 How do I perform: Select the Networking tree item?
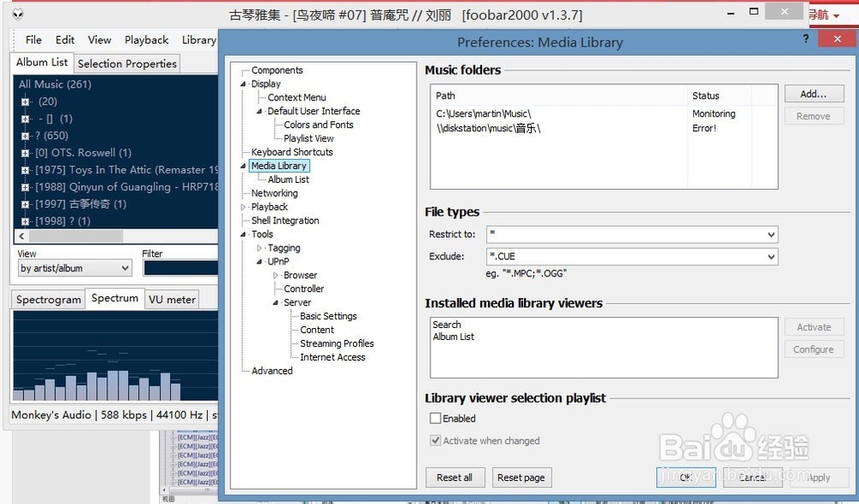[x=274, y=193]
